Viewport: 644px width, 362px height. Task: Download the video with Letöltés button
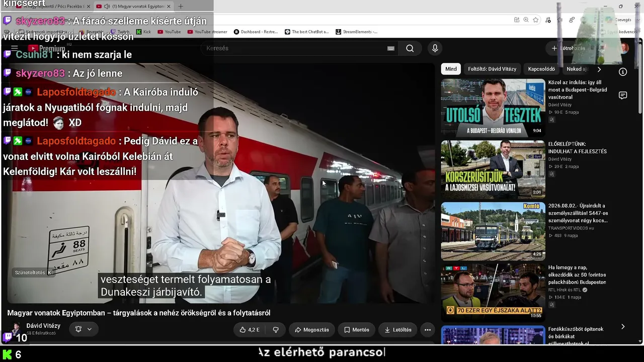398,330
